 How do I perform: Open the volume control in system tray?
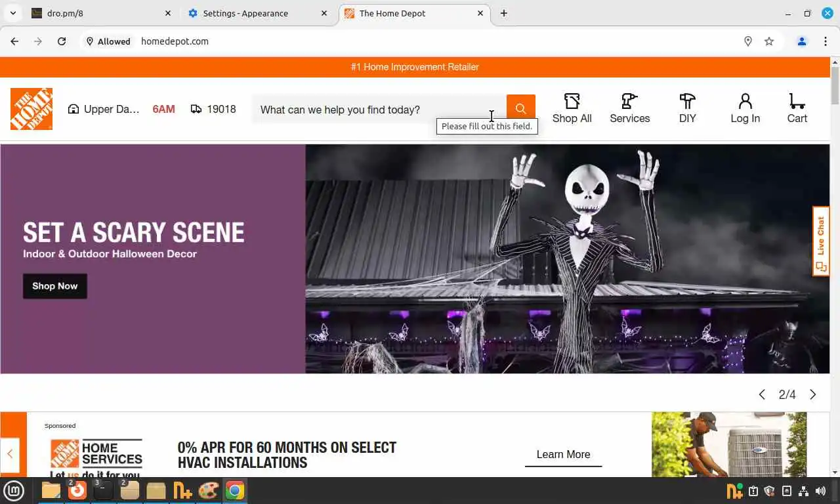820,491
